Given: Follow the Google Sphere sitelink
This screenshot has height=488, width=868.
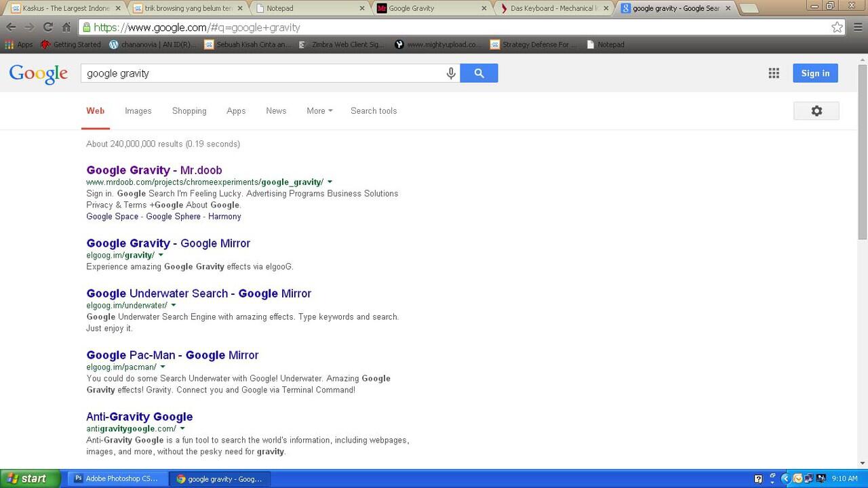Looking at the screenshot, I should (174, 217).
